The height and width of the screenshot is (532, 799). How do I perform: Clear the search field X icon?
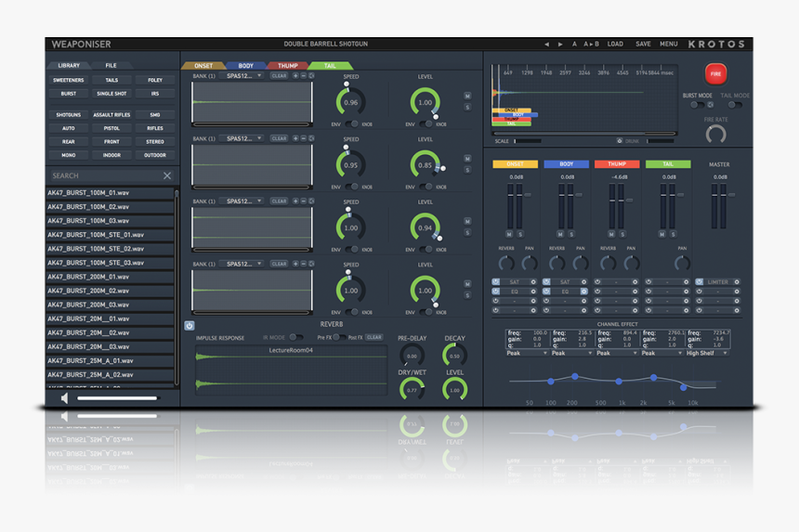(x=167, y=175)
